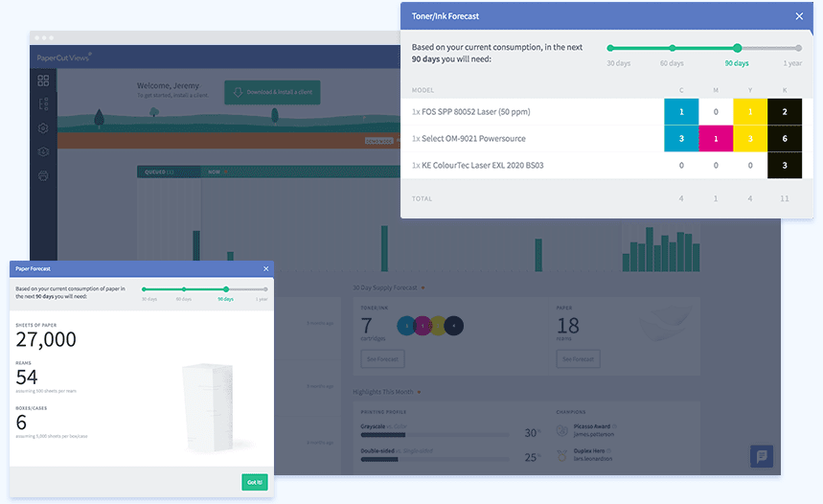Switch to the NOW tab
The height and width of the screenshot is (504, 823).
(215, 172)
